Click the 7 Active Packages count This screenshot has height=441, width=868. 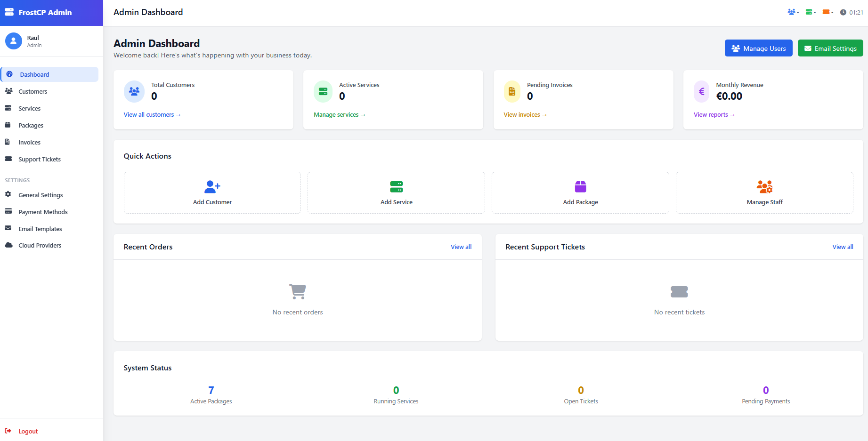[211, 390]
